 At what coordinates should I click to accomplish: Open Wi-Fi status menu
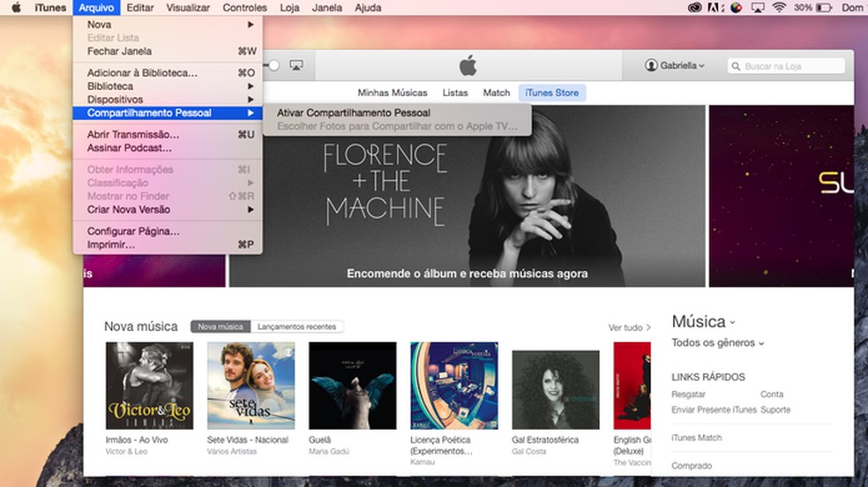tap(779, 7)
